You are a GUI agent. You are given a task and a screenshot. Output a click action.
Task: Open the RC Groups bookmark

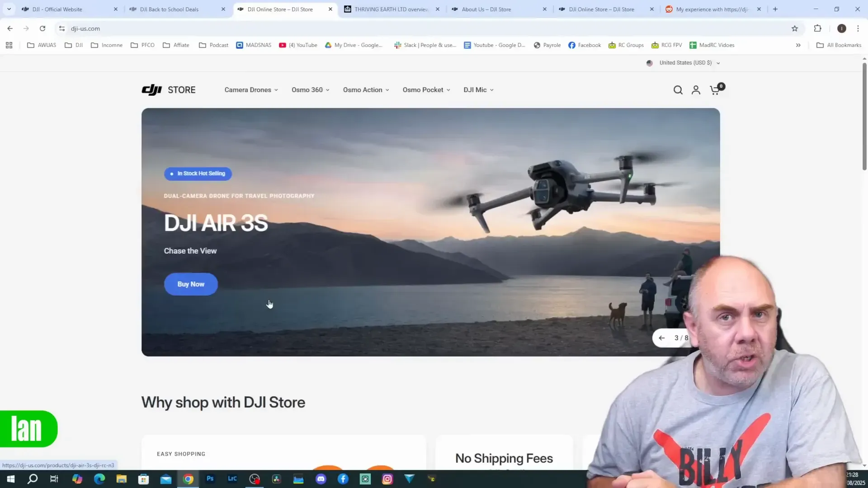pos(626,45)
